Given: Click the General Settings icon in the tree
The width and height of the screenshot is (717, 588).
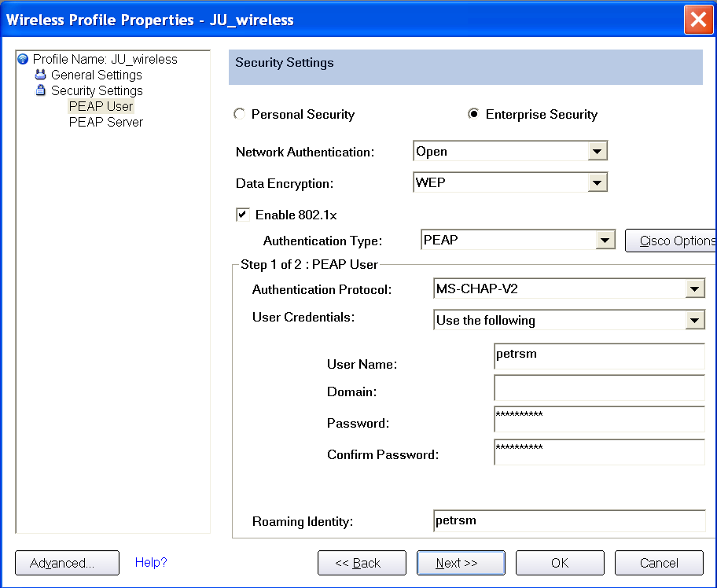Looking at the screenshot, I should point(41,75).
